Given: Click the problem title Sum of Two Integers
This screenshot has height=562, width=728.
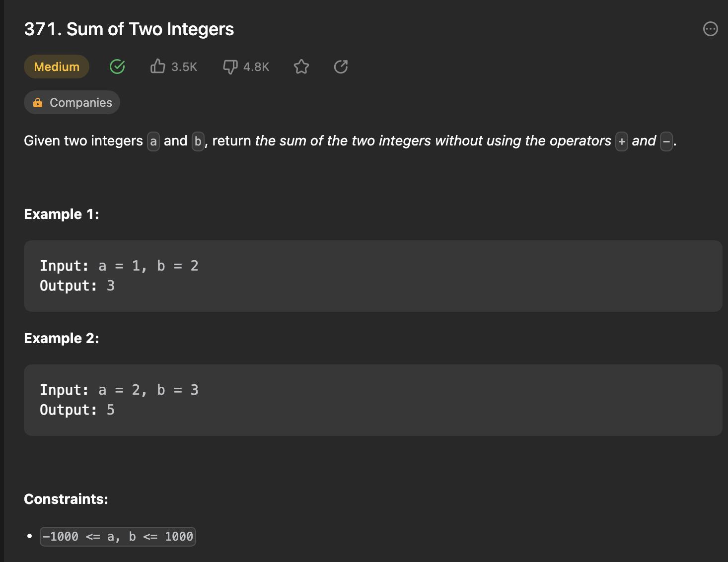Looking at the screenshot, I should 129,29.
